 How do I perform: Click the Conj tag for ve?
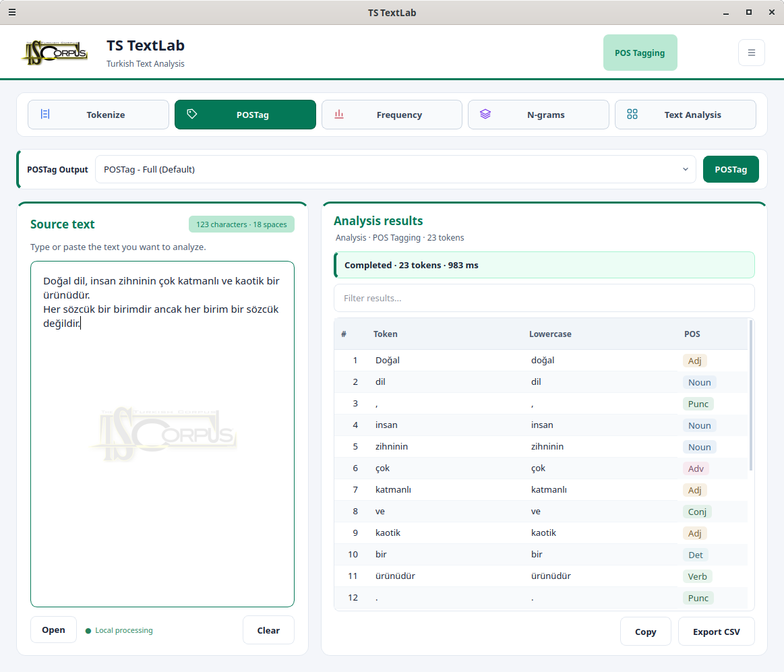coord(697,512)
